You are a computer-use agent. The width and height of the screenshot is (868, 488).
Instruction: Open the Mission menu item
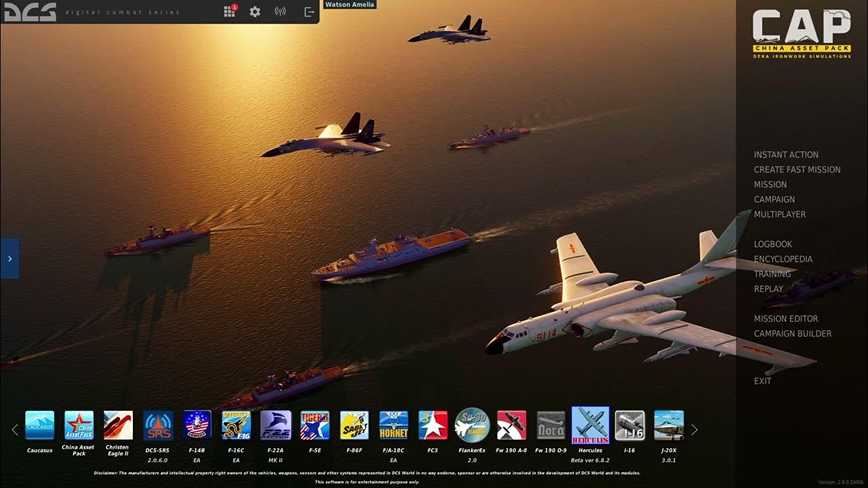tap(770, 184)
